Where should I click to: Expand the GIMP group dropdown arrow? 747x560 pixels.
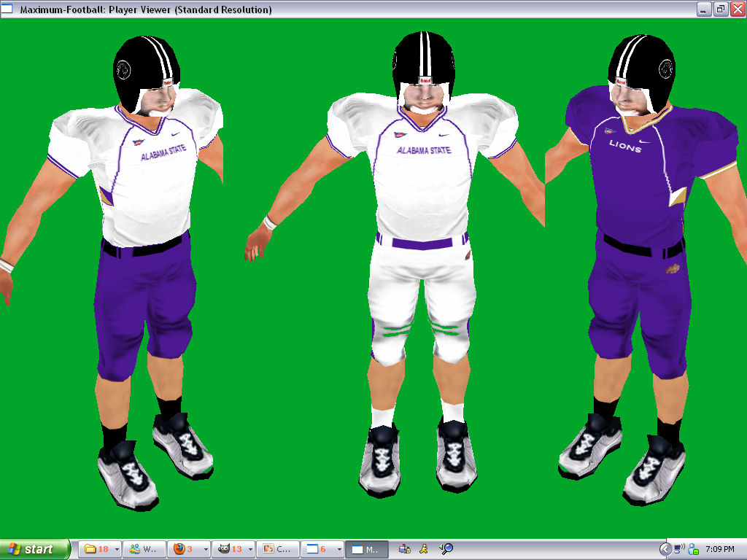[251, 549]
